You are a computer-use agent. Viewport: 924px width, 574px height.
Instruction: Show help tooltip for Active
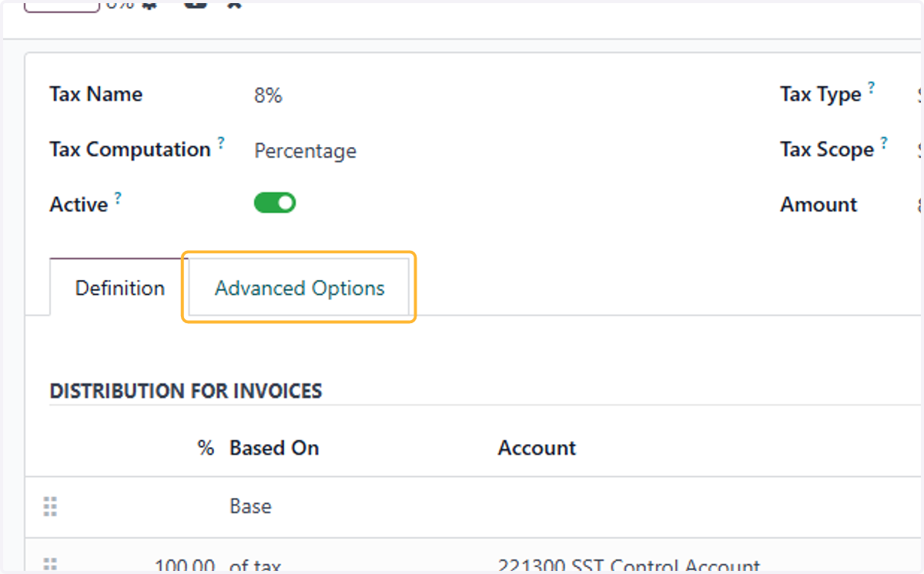click(118, 198)
